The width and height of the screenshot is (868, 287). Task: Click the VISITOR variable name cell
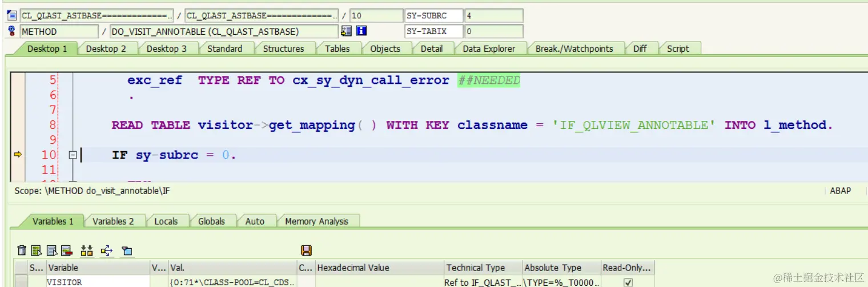98,282
